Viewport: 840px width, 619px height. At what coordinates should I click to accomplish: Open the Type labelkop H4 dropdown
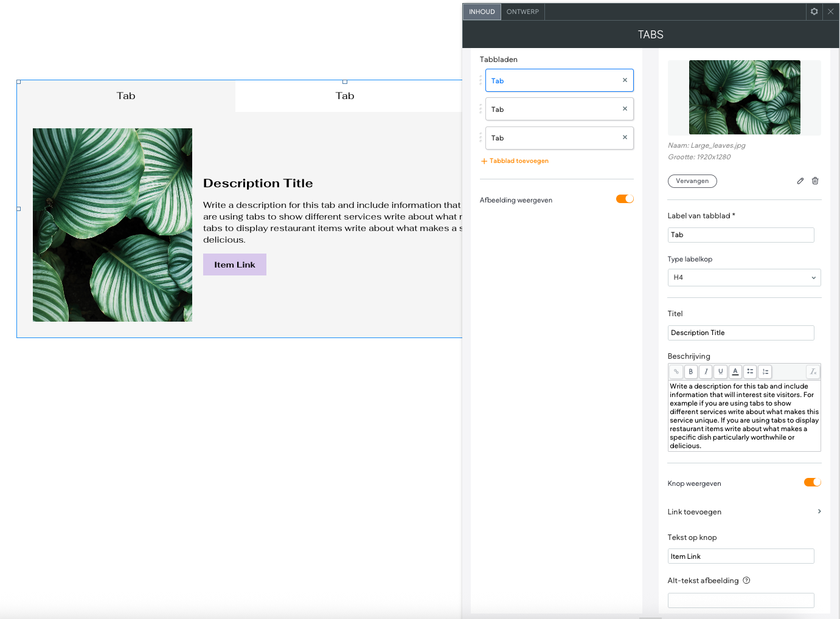(x=744, y=278)
